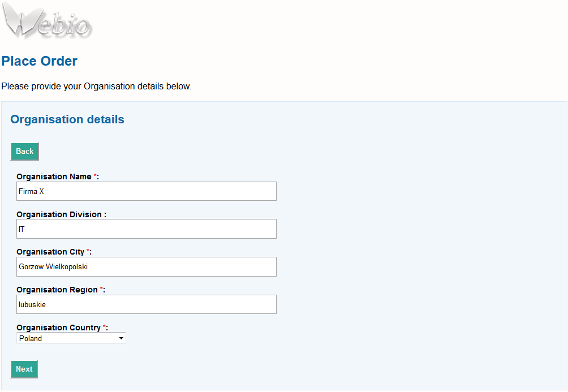Click the Organisation Region label
This screenshot has height=392, width=568.
click(x=57, y=290)
